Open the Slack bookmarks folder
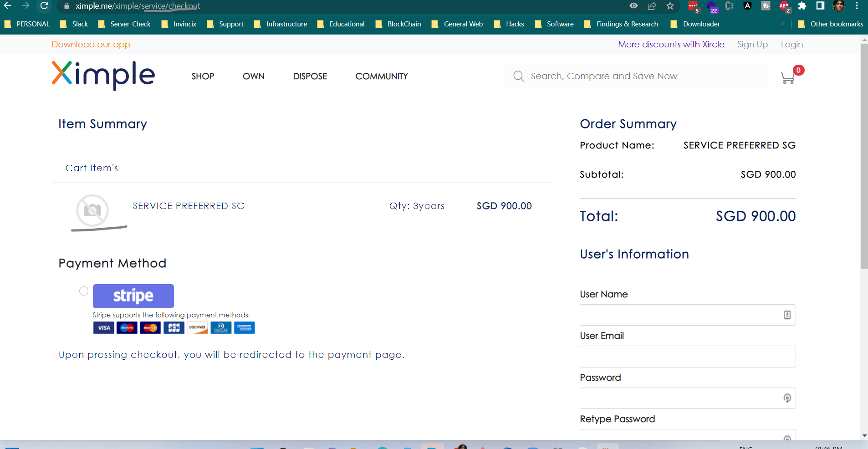This screenshot has height=449, width=868. (x=74, y=24)
